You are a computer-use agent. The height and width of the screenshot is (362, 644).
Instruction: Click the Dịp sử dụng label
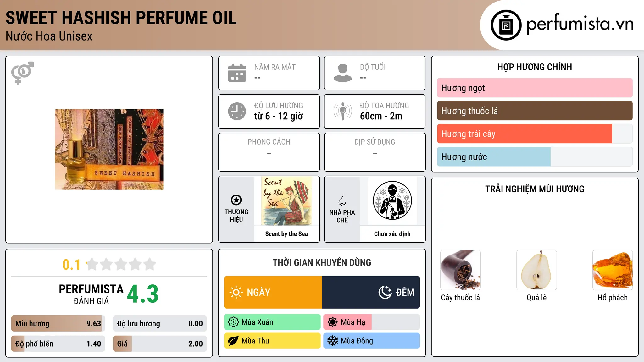coord(375,142)
